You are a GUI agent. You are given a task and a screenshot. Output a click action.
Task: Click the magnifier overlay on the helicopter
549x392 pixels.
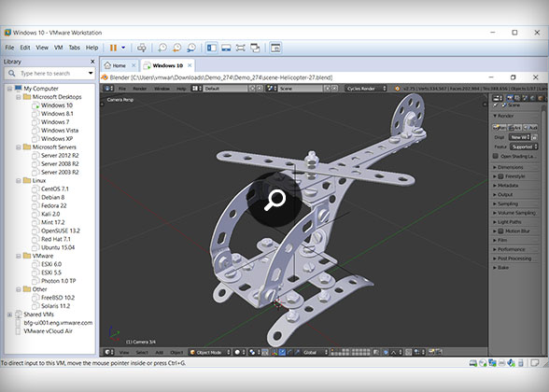274,200
